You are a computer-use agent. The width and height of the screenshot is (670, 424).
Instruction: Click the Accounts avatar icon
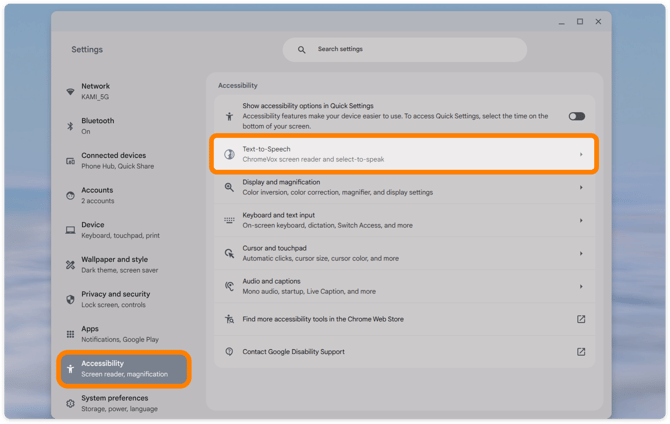point(71,195)
